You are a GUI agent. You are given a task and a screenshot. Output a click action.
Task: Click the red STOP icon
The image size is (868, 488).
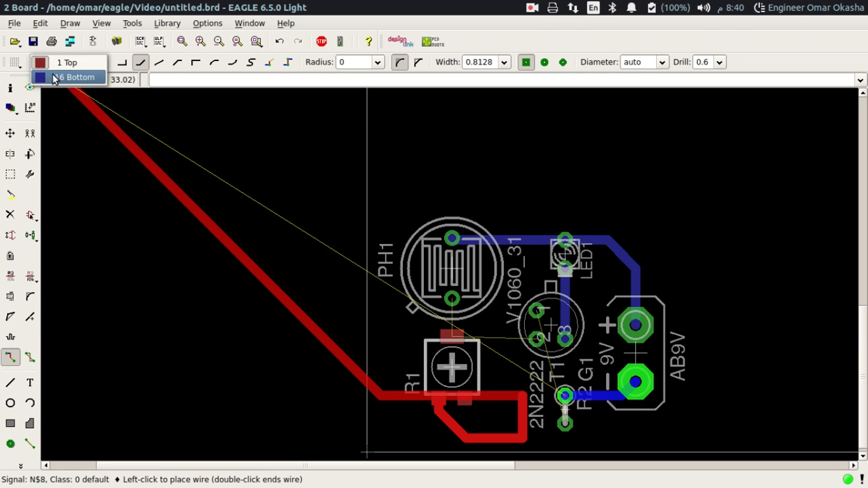click(322, 42)
